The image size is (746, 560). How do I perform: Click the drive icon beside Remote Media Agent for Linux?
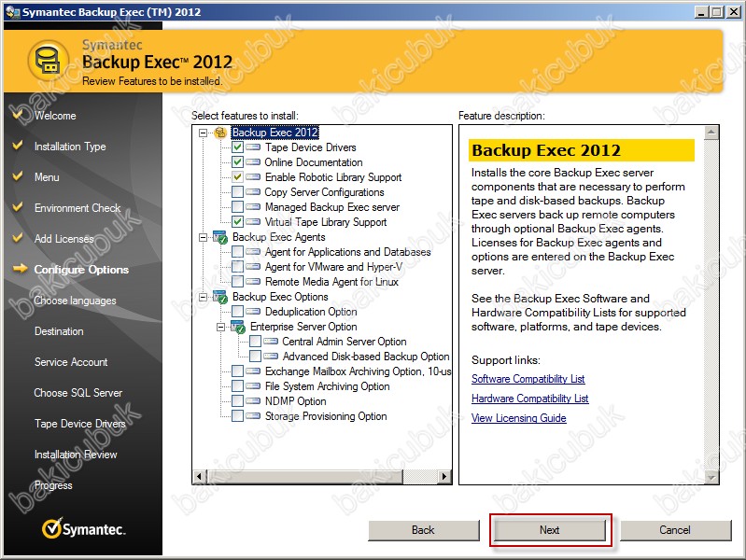coord(253,282)
